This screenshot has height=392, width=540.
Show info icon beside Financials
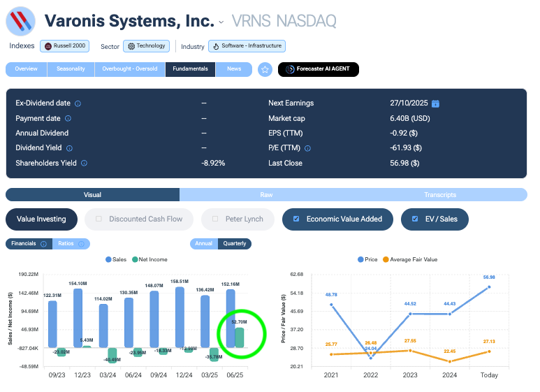coord(44,244)
